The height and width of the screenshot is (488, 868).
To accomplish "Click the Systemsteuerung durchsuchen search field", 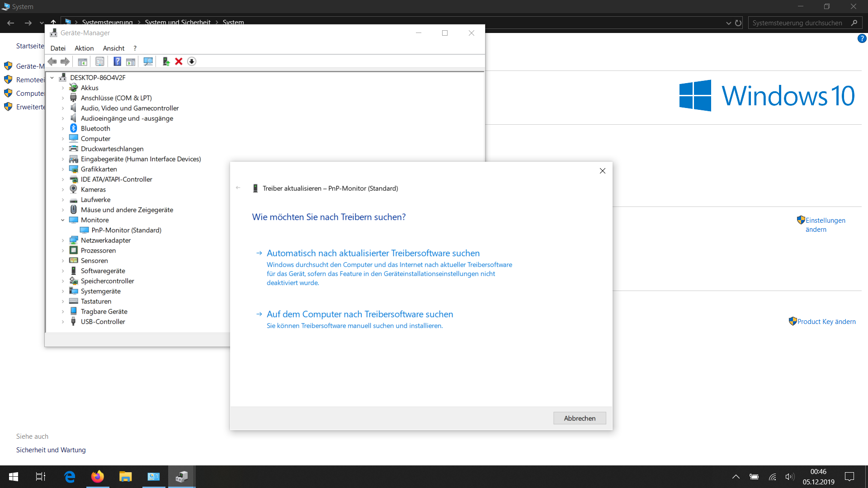I will 798,23.
